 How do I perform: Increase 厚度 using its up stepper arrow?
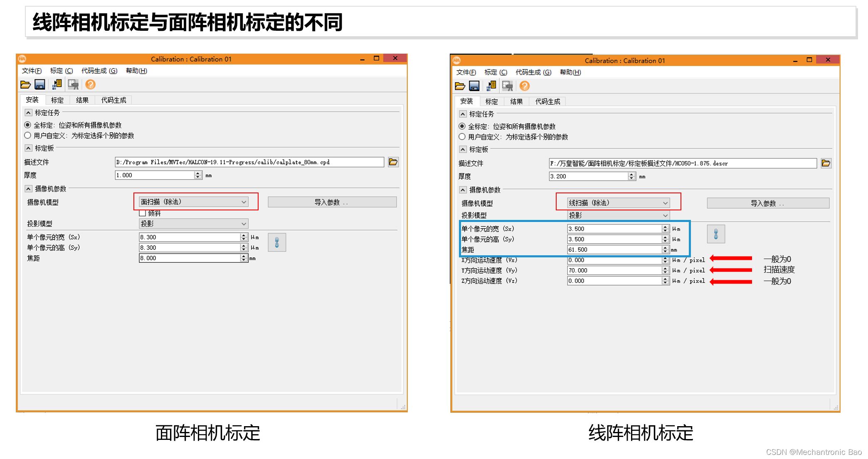click(198, 173)
